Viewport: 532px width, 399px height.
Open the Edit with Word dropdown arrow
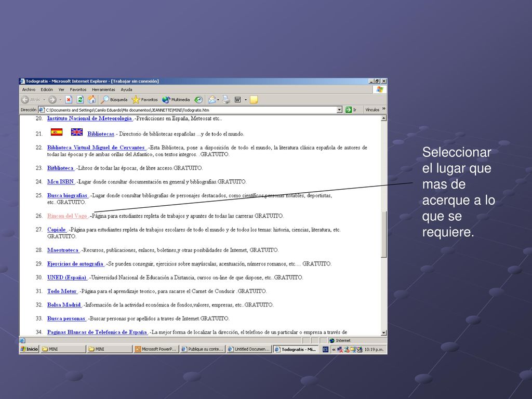point(246,100)
